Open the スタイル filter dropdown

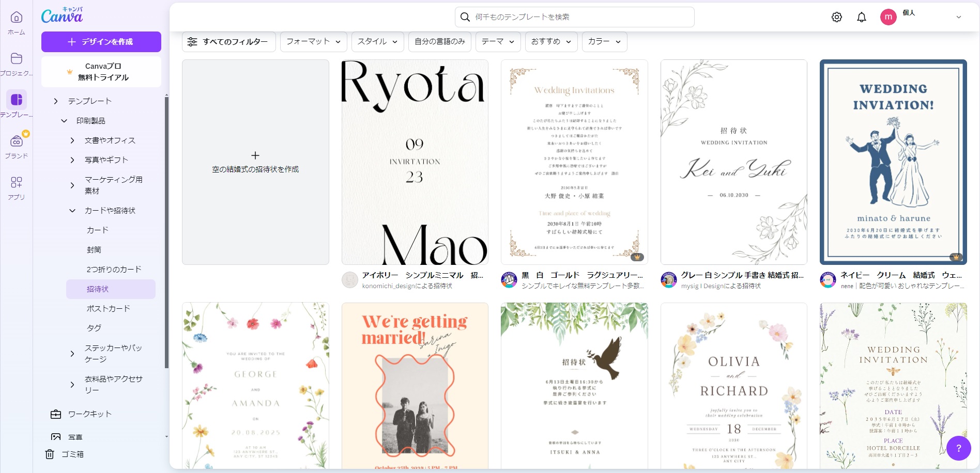377,42
